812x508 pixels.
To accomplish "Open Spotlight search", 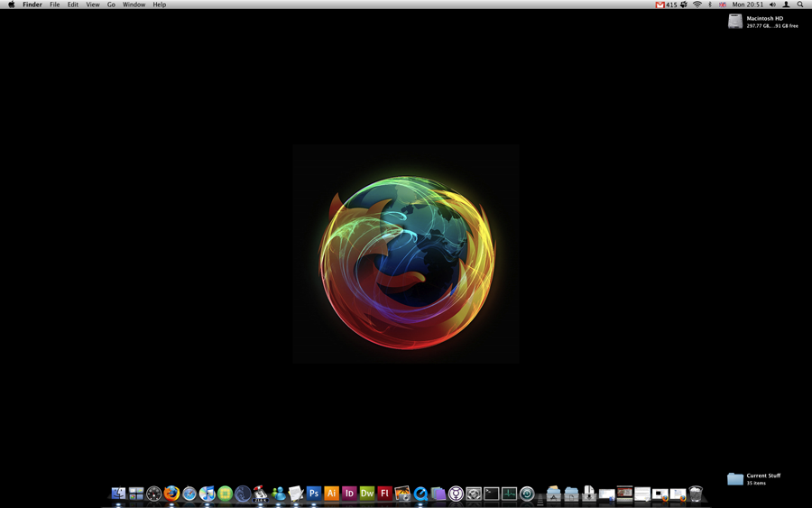I will click(800, 5).
